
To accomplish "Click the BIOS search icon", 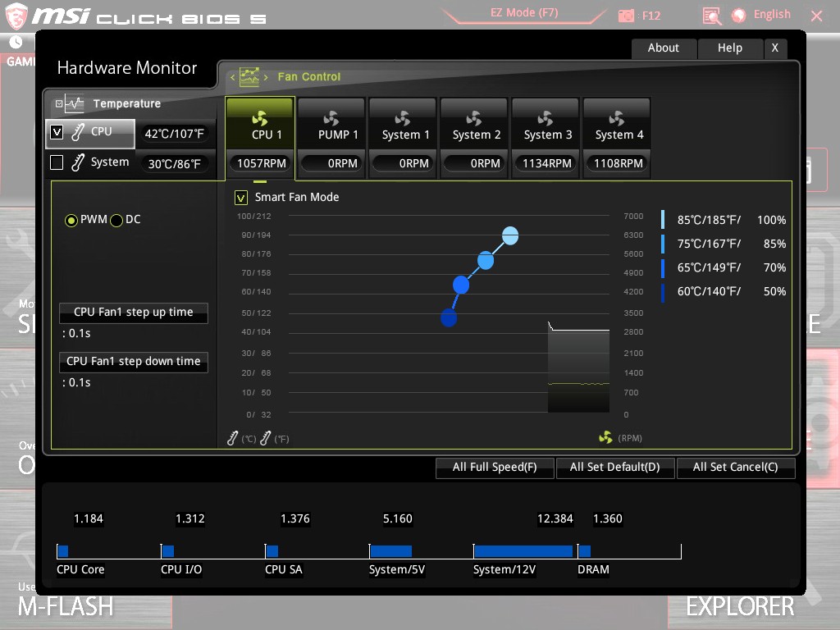I will [x=712, y=16].
